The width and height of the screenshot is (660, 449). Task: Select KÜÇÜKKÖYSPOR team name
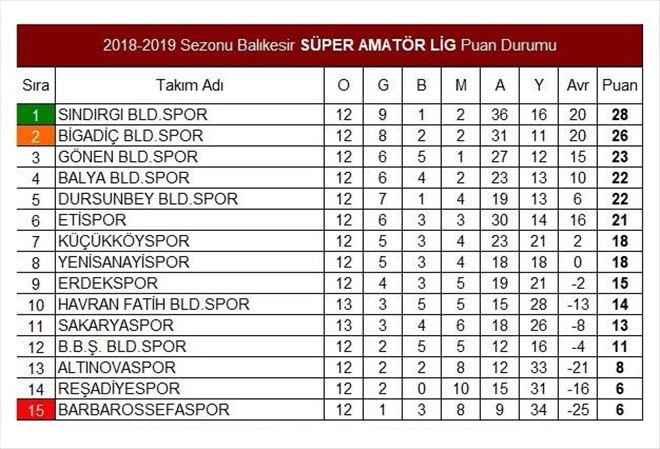(124, 241)
